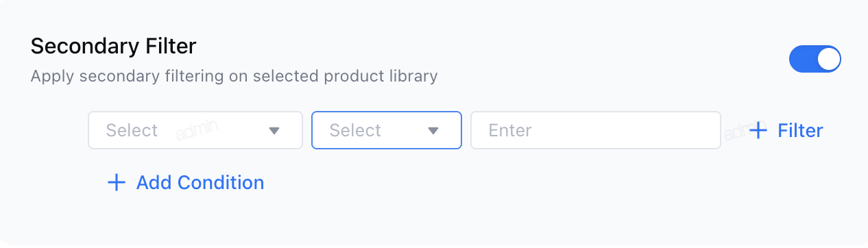This screenshot has height=248, width=868.
Task: Click the caret arrow in the first Select box
Action: tap(274, 130)
